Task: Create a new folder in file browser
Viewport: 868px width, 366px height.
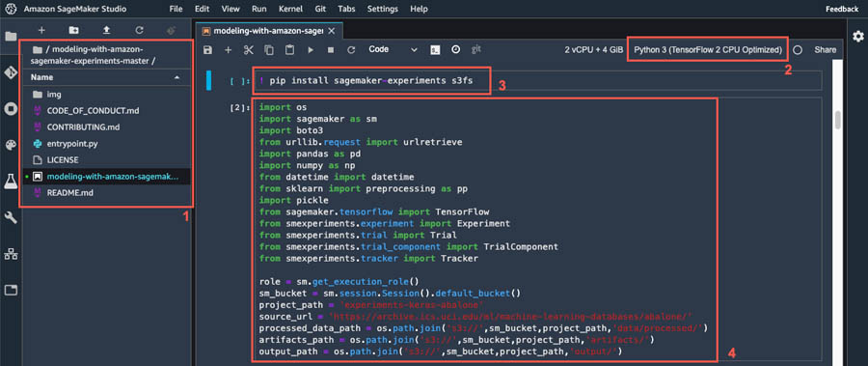Action: 73,30
